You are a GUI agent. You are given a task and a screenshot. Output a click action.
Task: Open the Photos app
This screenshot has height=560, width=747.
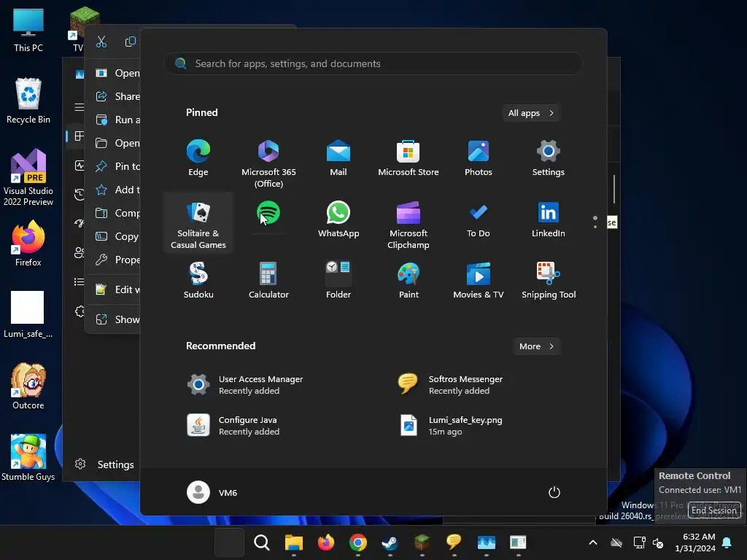point(479,159)
